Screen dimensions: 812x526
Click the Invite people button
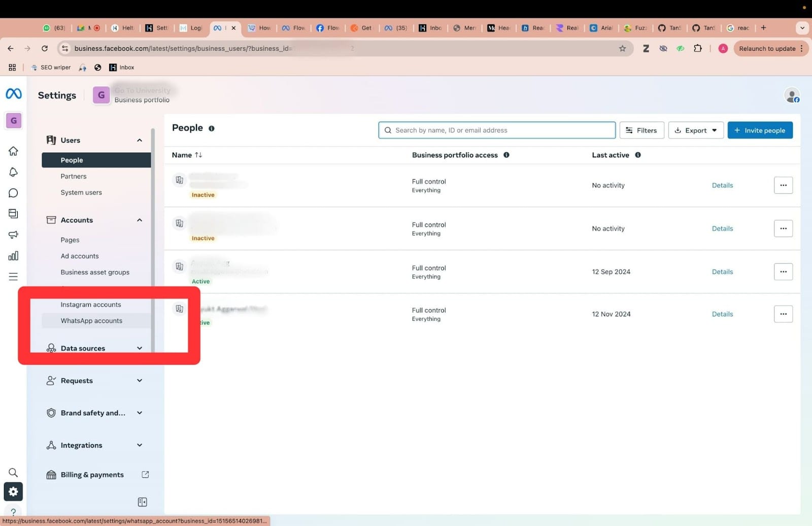click(759, 130)
